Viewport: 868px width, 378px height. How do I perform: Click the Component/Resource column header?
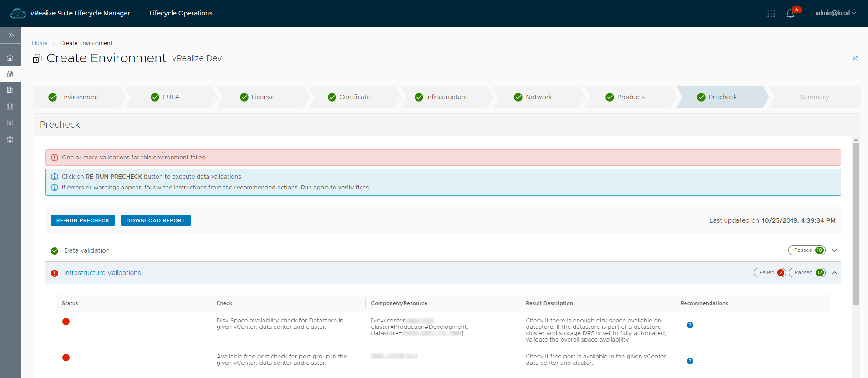(x=399, y=303)
